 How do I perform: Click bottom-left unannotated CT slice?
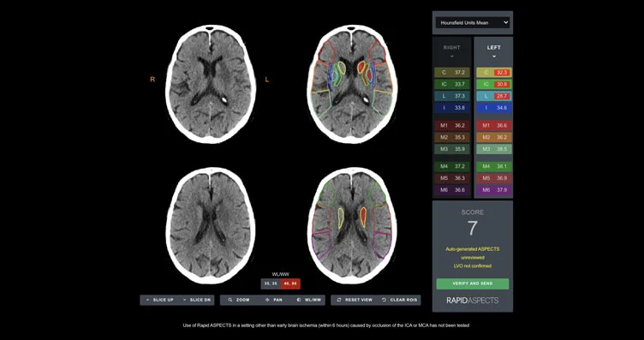click(x=211, y=225)
